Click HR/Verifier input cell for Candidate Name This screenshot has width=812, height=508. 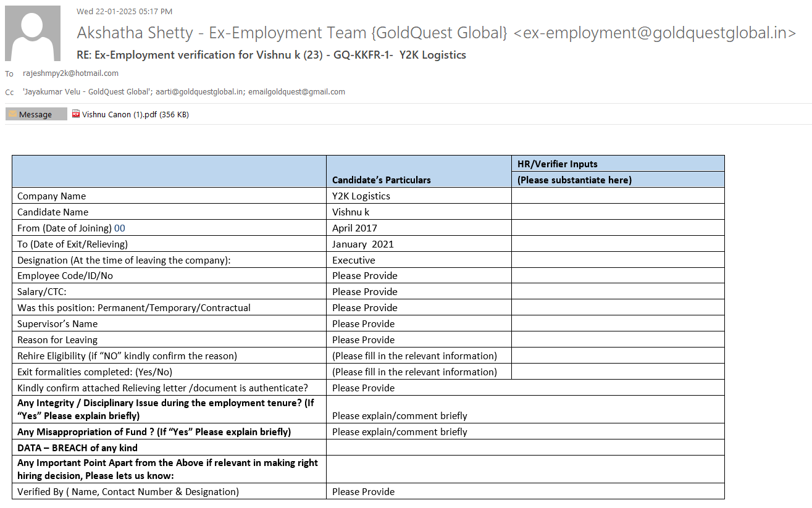617,212
